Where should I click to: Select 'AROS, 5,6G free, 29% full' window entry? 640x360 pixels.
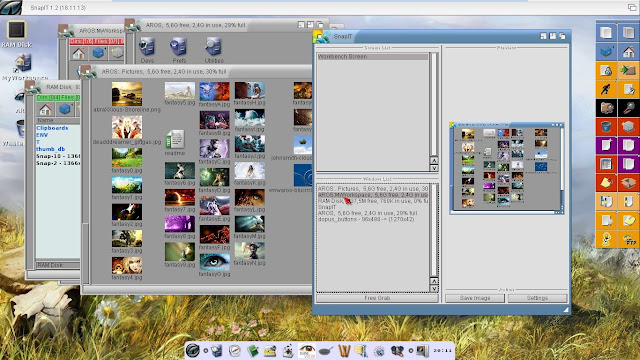click(372, 213)
